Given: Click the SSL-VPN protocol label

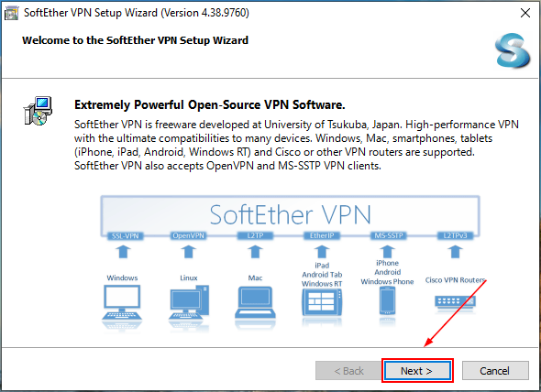Looking at the screenshot, I should pyautogui.click(x=125, y=235).
